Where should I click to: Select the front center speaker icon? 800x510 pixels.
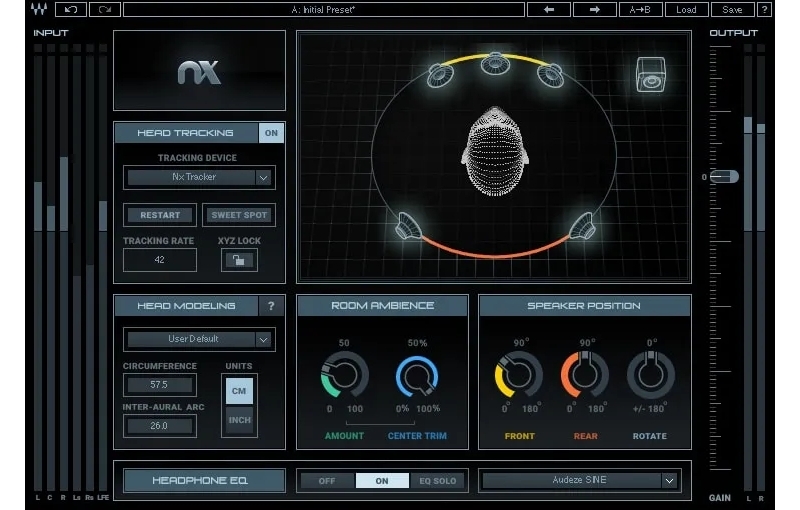[x=494, y=63]
